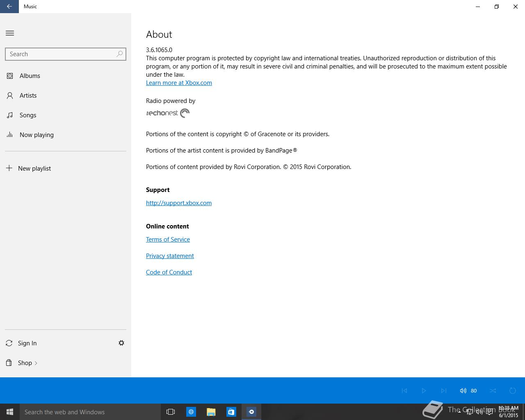The height and width of the screenshot is (420, 525).
Task: Open http://support.xbox.com link
Action: 179,203
